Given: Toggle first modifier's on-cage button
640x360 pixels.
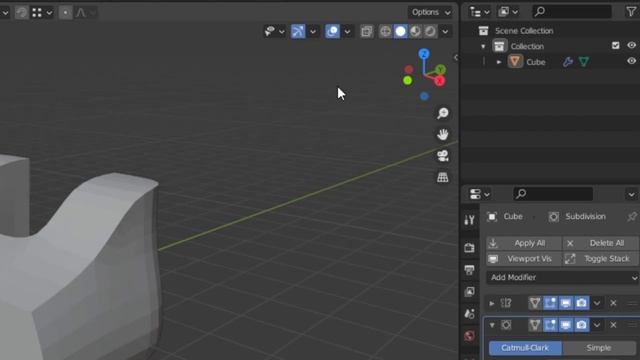Looking at the screenshot, I should click(535, 303).
